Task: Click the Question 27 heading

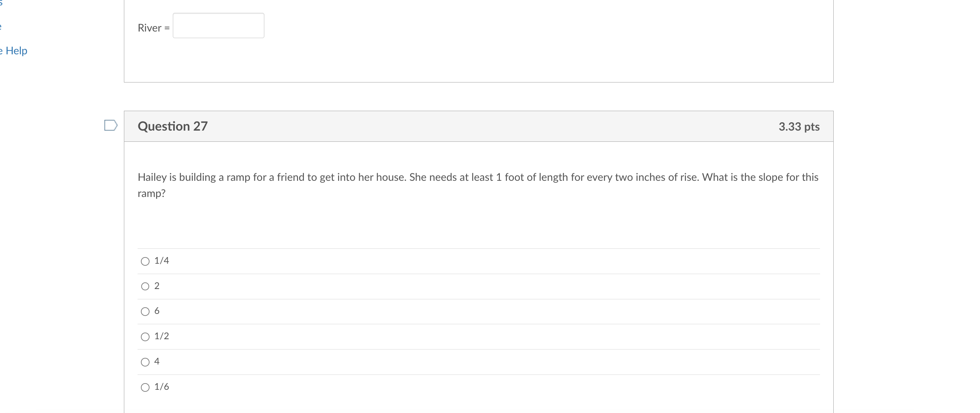Action: coord(172,126)
